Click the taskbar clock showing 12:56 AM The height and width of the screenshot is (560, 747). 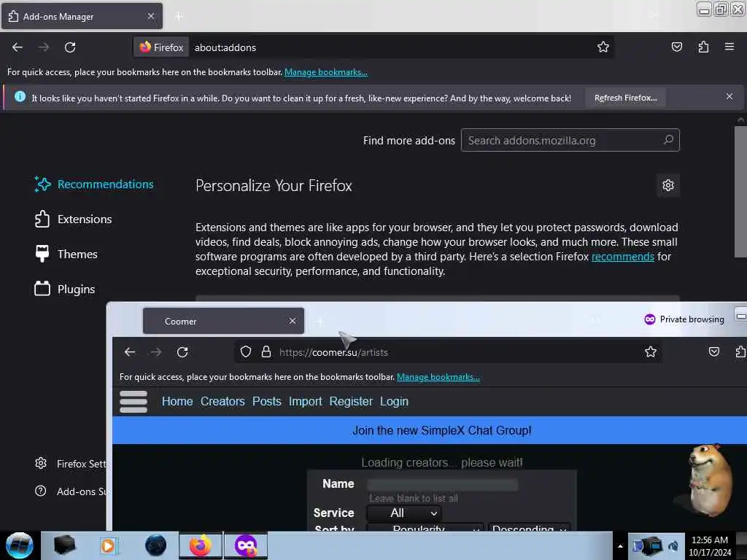click(x=709, y=546)
